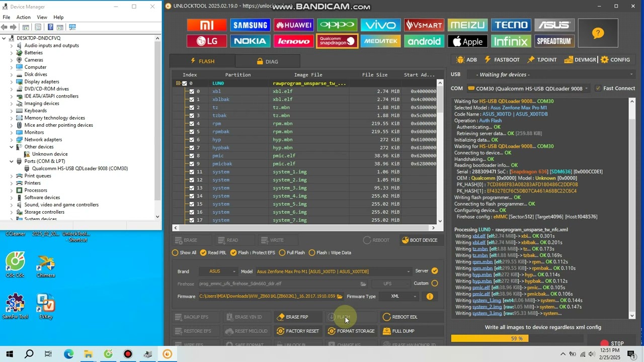This screenshot has height=362, width=644.
Task: Select the Qualcomm Snapdragon icon
Action: click(337, 41)
